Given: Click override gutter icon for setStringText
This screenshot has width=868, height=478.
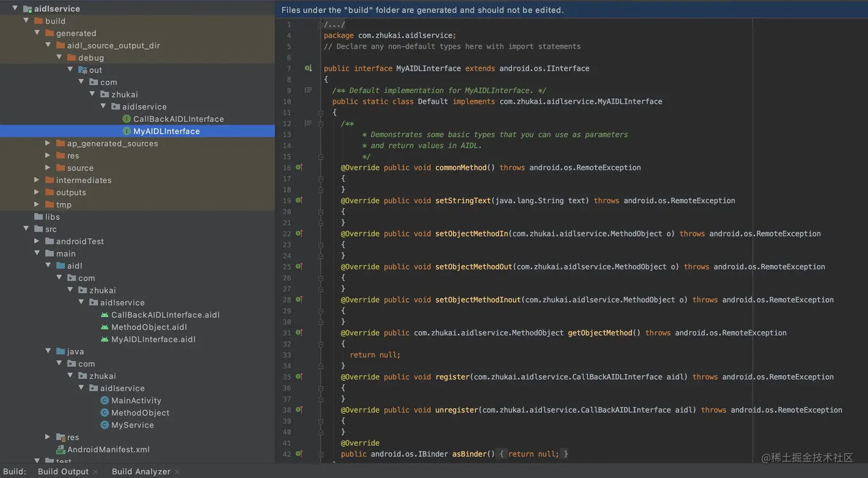Looking at the screenshot, I should [x=299, y=200].
